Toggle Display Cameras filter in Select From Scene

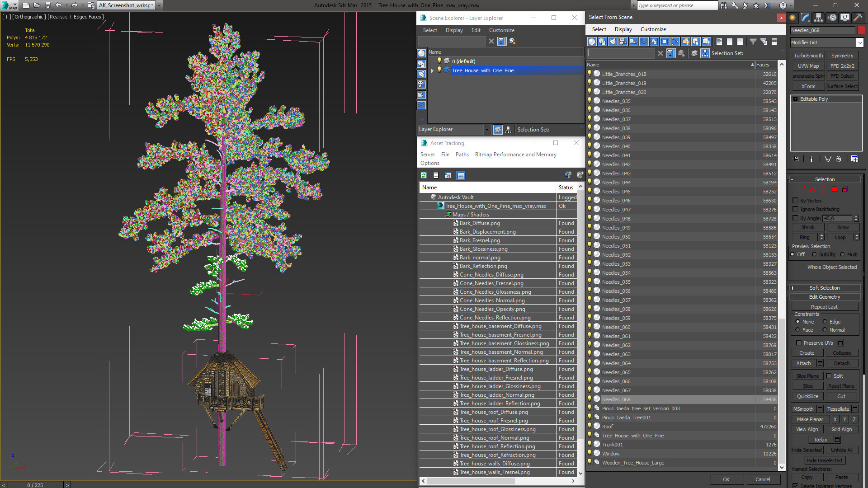[x=623, y=42]
